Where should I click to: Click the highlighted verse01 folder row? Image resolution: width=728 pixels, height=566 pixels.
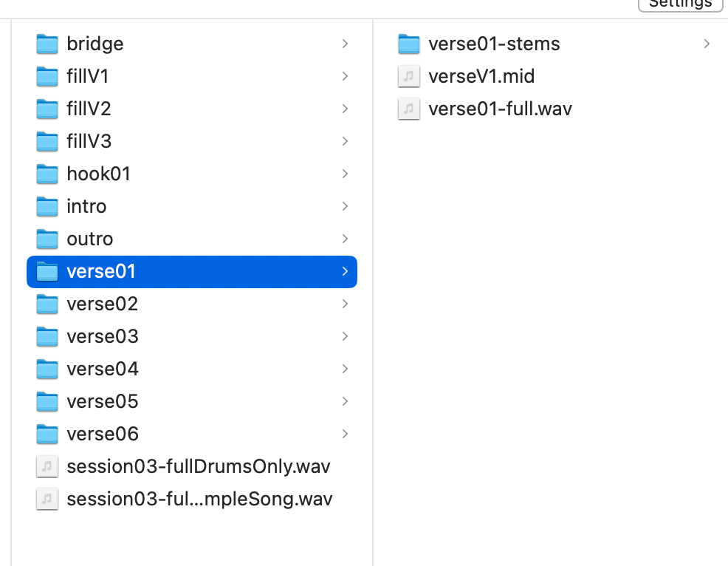(191, 272)
